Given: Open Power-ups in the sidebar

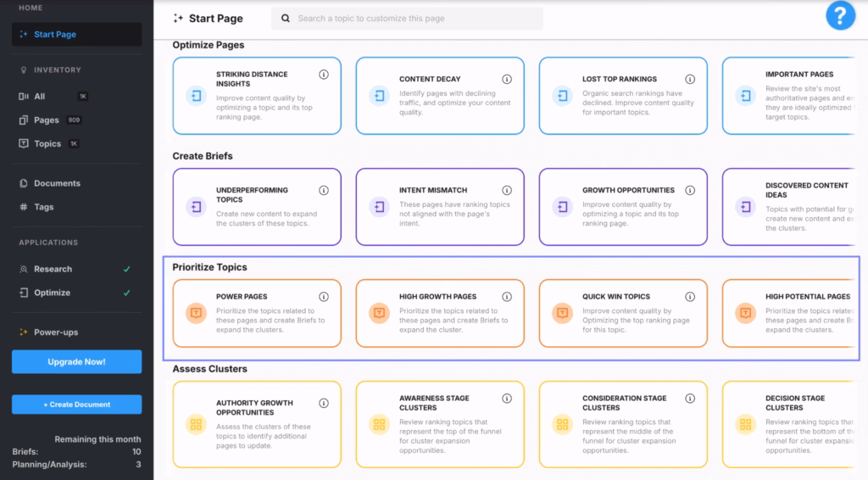Looking at the screenshot, I should click(56, 332).
